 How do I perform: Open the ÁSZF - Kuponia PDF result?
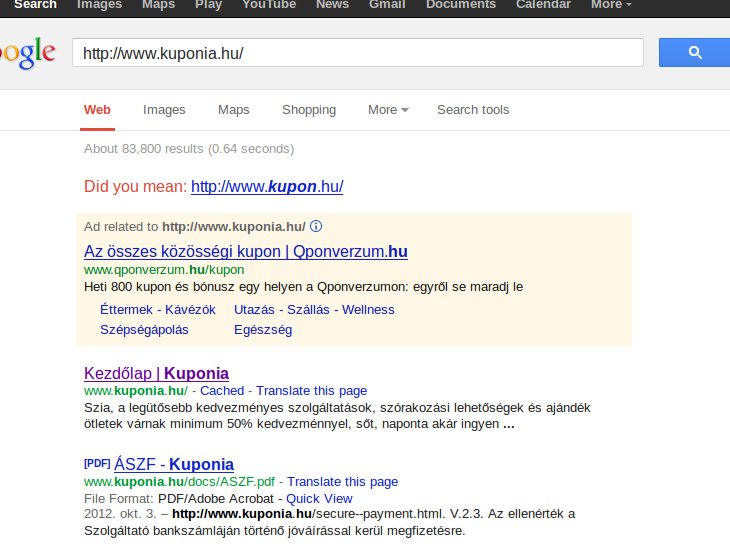pyautogui.click(x=174, y=464)
